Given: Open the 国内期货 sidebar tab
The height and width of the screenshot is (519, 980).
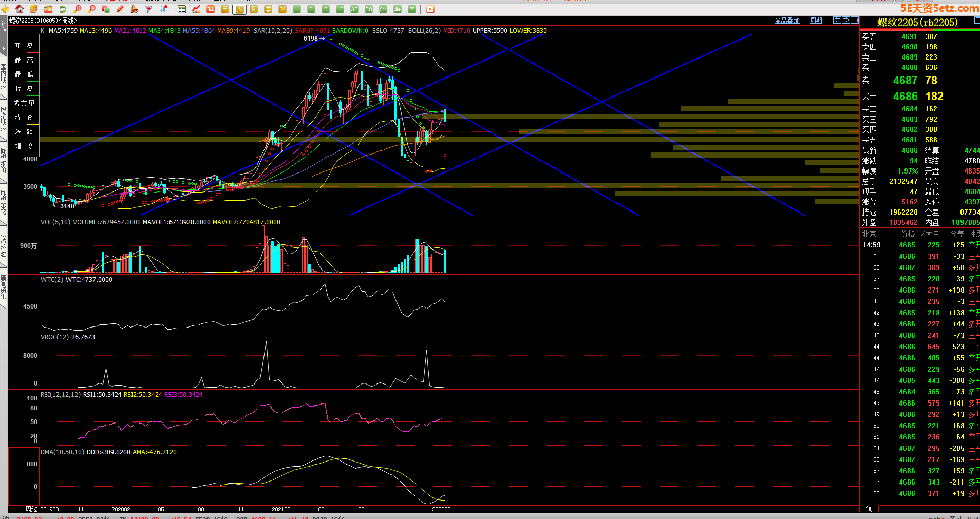Looking at the screenshot, I should (4, 77).
